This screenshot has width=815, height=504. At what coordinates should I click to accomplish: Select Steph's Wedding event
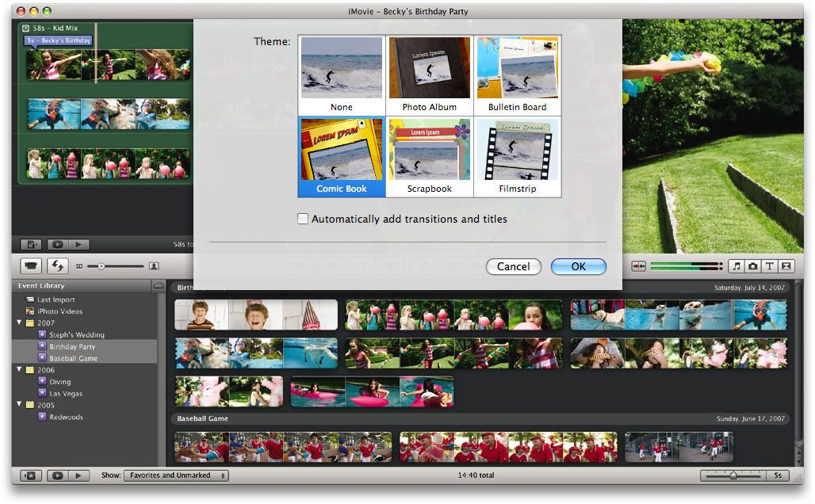[x=76, y=335]
